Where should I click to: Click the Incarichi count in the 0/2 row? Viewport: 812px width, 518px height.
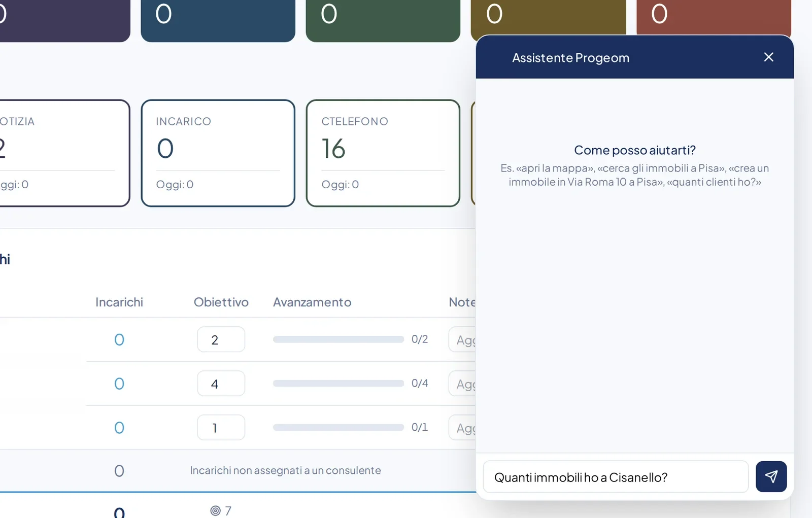coord(119,339)
